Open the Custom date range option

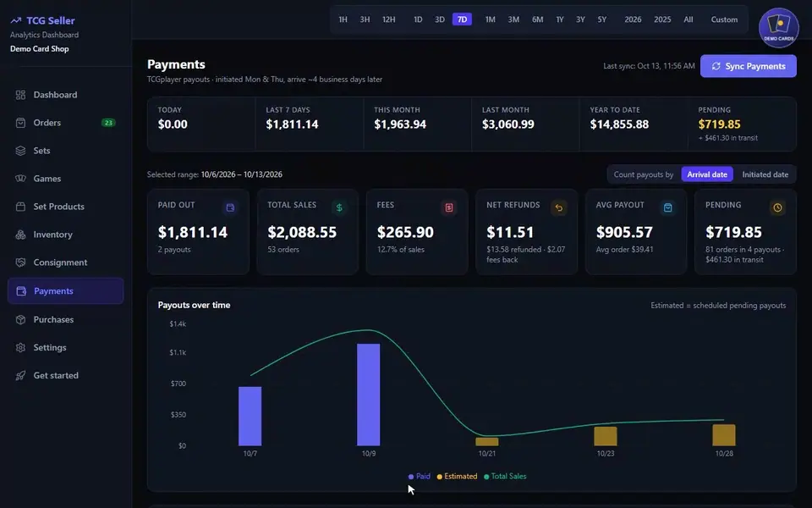point(724,19)
